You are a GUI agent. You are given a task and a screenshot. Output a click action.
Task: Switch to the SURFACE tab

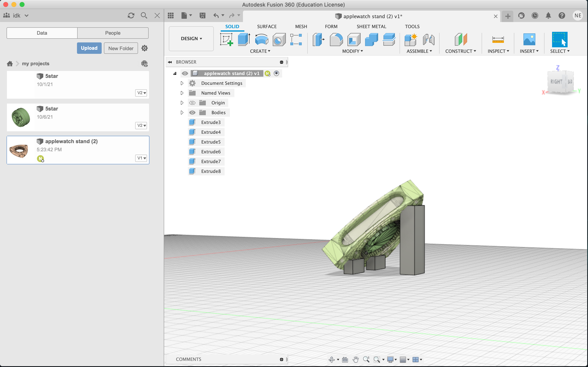pos(267,27)
